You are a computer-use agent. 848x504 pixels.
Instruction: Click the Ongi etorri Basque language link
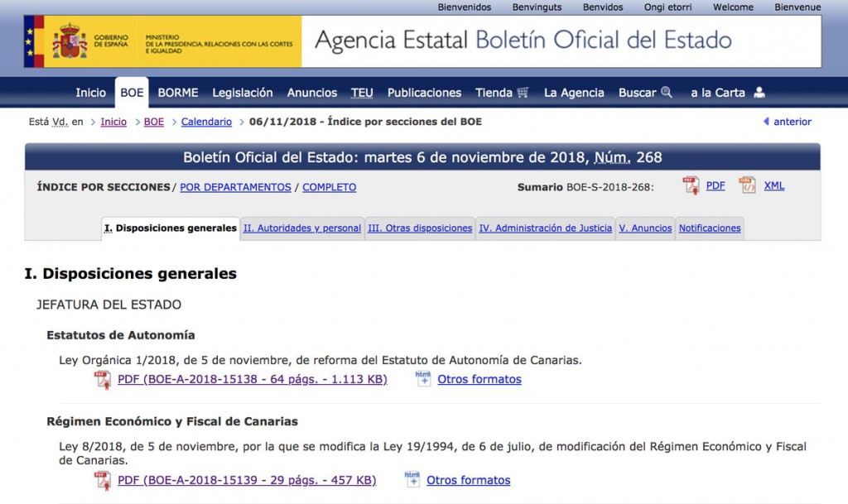coord(668,7)
